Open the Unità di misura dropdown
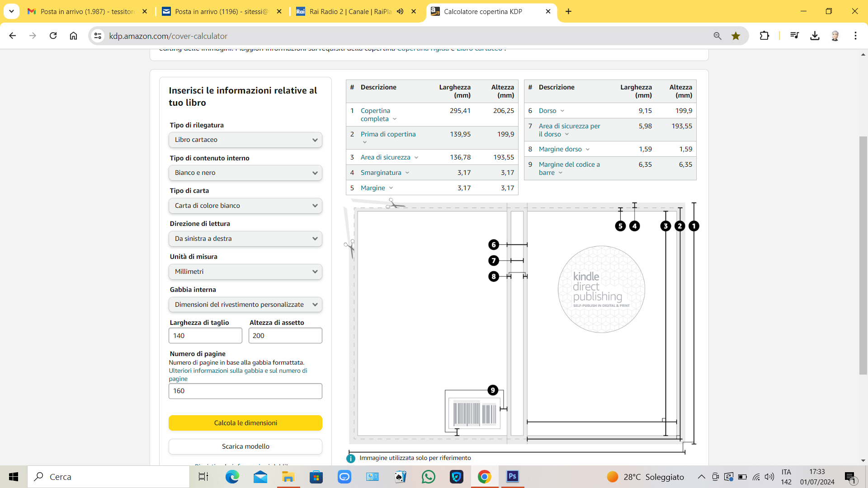This screenshot has width=868, height=488. click(245, 272)
